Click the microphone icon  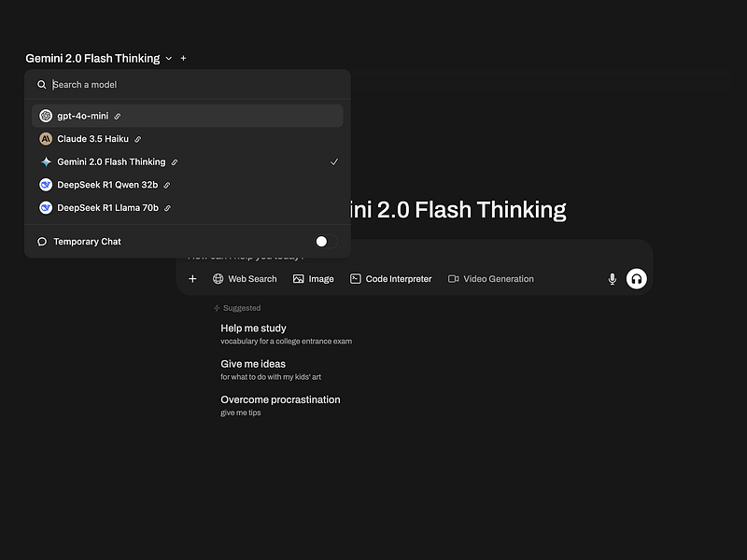(612, 278)
